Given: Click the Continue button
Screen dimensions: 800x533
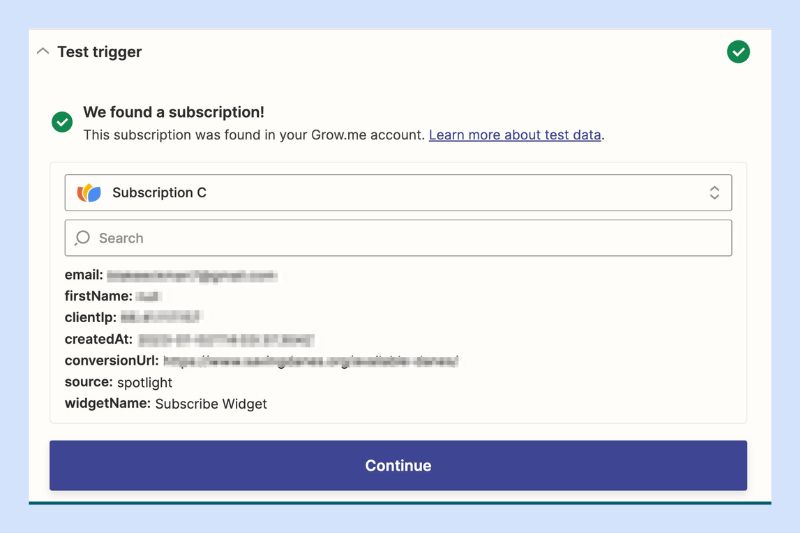Looking at the screenshot, I should (398, 465).
